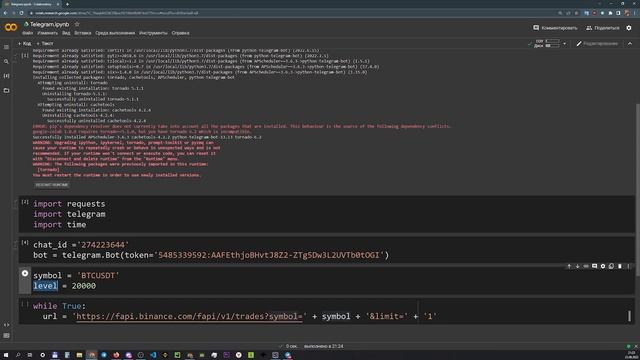Open the Инструменты menu
This screenshot has height=360, width=640.
(x=153, y=33)
